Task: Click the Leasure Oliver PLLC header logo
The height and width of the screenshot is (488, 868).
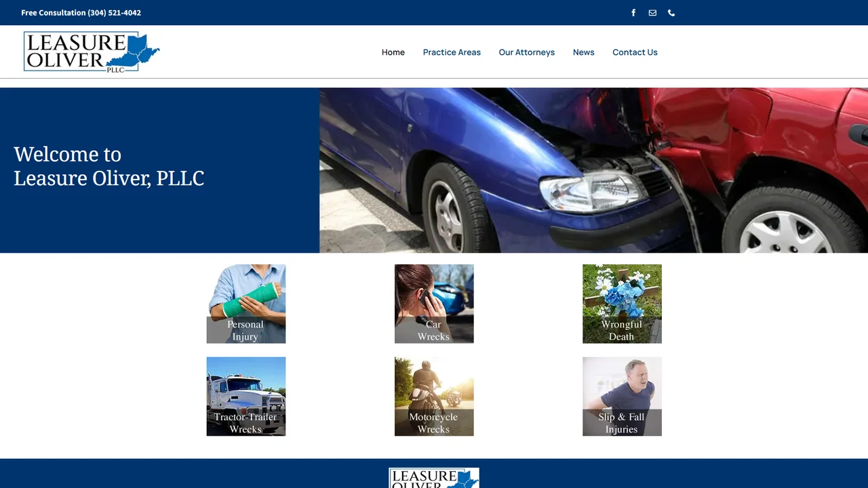Action: [92, 52]
